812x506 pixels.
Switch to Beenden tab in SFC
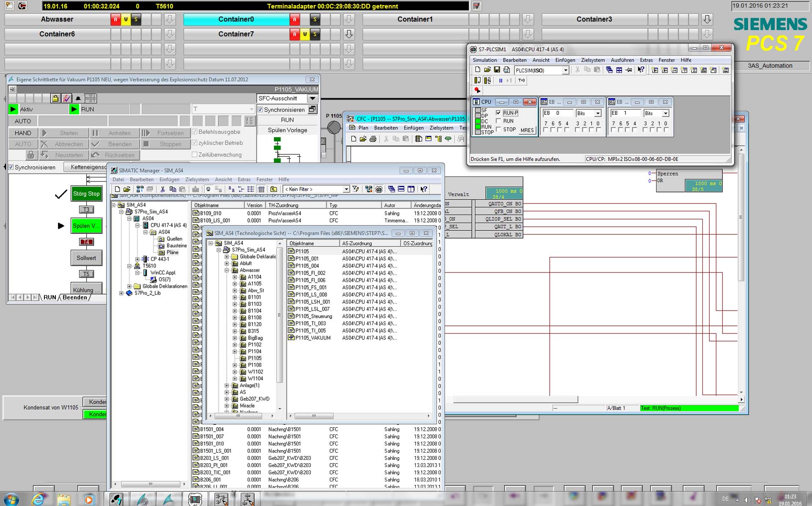[x=75, y=297]
